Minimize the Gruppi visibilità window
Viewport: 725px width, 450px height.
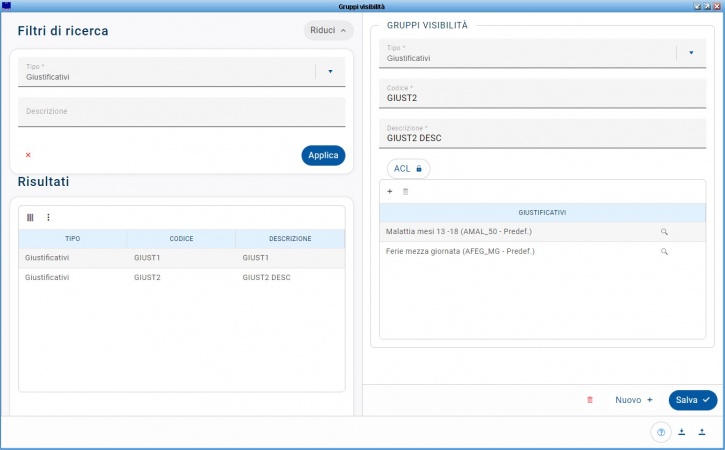point(698,6)
